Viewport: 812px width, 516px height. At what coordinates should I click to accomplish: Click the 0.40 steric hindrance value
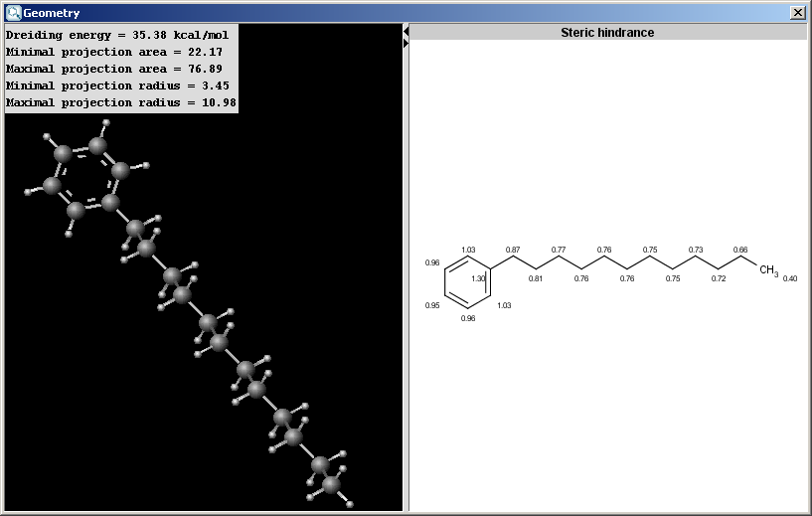[x=790, y=279]
